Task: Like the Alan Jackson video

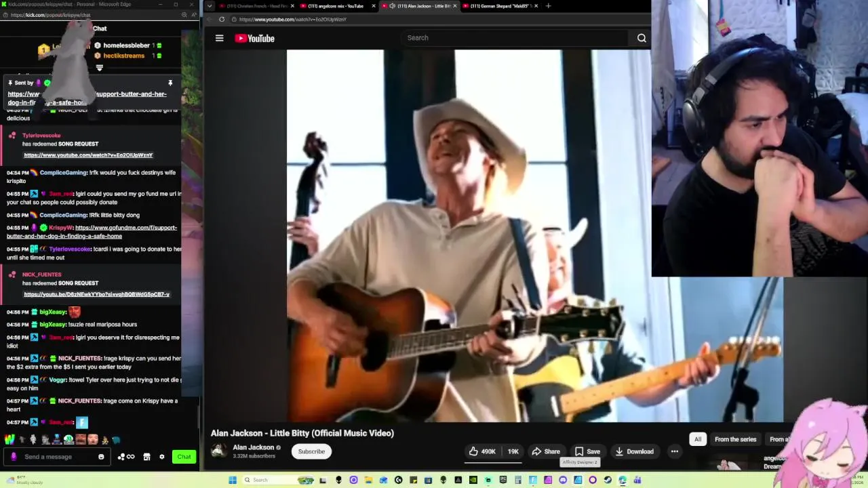Action: pyautogui.click(x=482, y=451)
